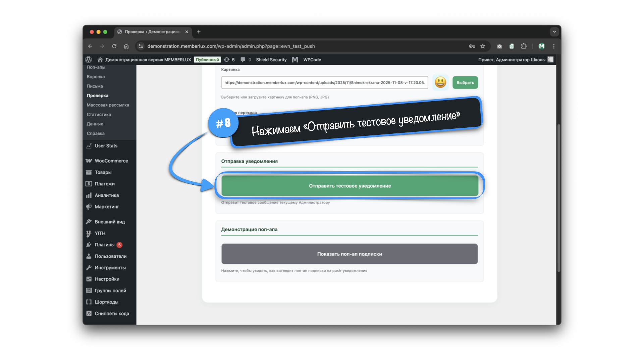The height and width of the screenshot is (362, 644).
Task: Click Показать поп-ап подписки button
Action: pyautogui.click(x=350, y=254)
